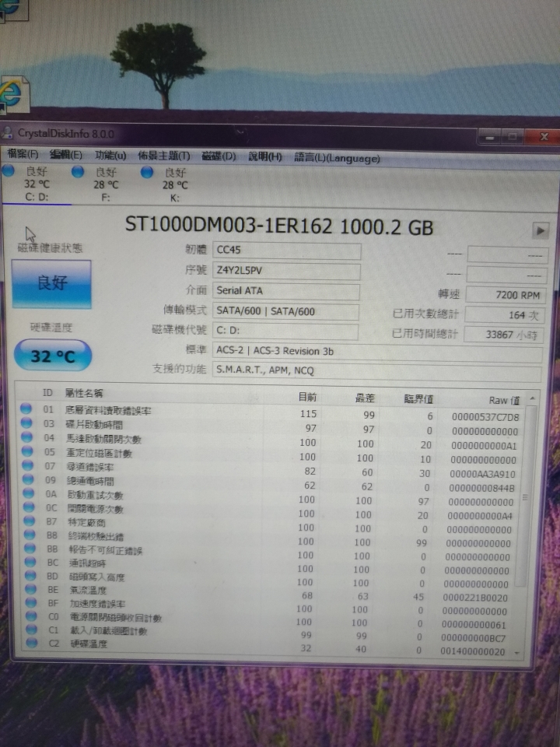
Task: Select the F: disk tab
Action: 106,184
